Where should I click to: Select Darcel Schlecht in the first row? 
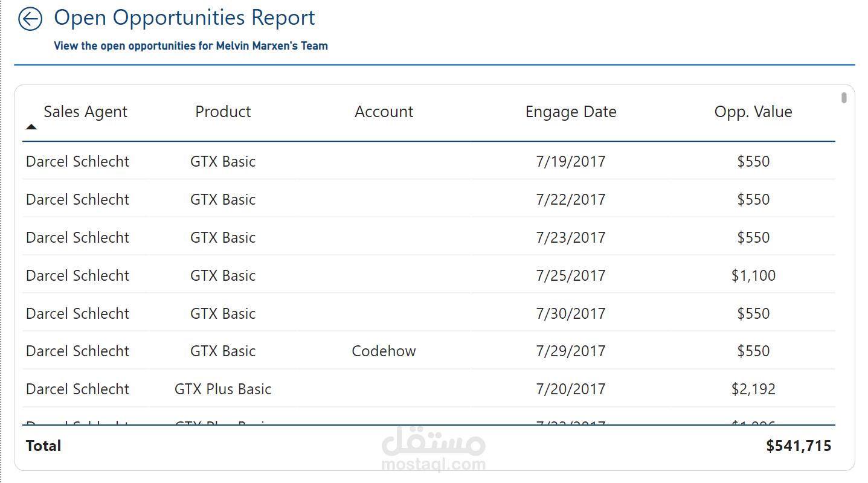(77, 161)
